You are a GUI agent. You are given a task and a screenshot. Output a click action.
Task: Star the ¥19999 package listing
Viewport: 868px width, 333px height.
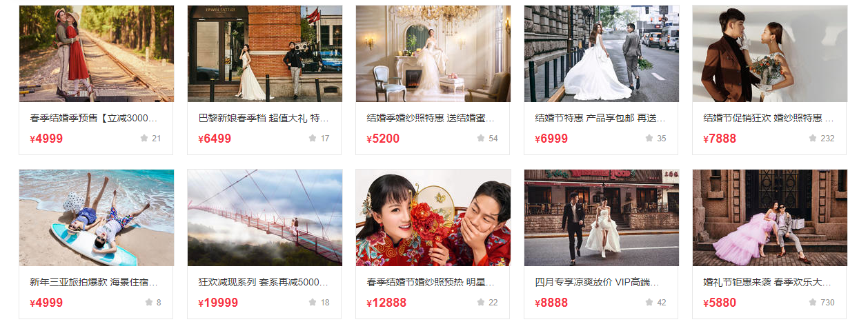point(313,303)
